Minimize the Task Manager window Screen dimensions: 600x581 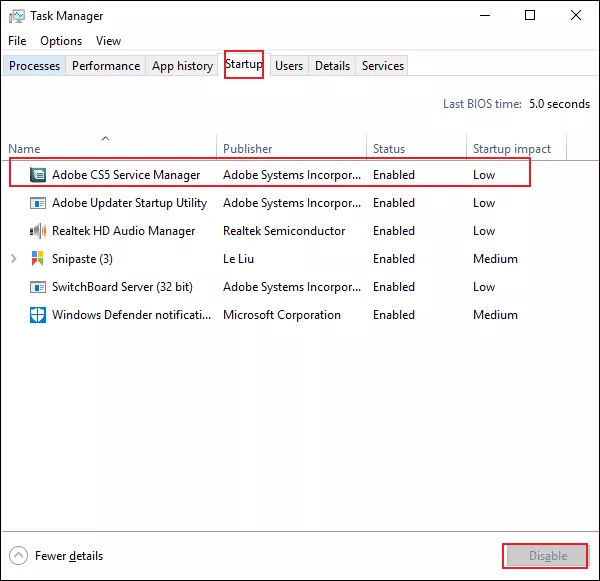coord(485,16)
